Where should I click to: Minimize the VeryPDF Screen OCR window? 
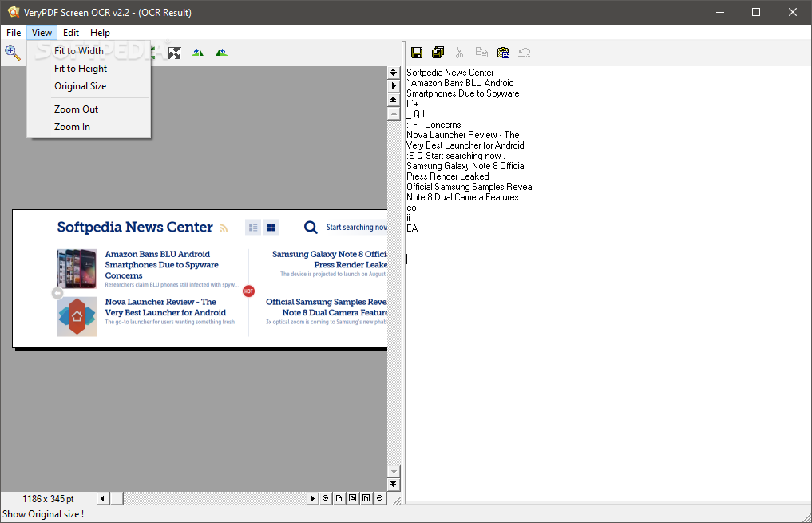(x=720, y=12)
